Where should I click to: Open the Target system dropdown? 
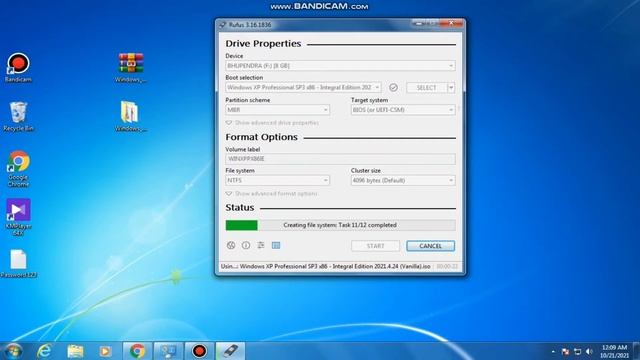403,109
